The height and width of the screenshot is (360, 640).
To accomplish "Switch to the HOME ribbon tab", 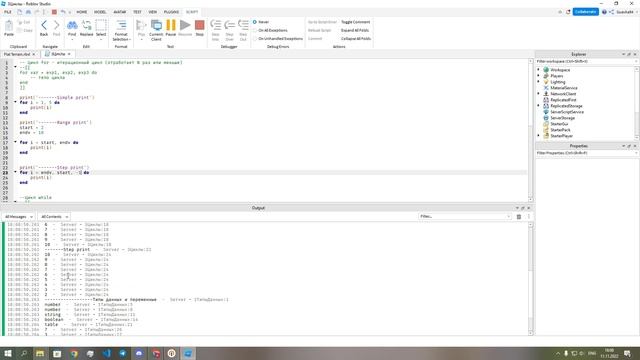I will (x=82, y=12).
